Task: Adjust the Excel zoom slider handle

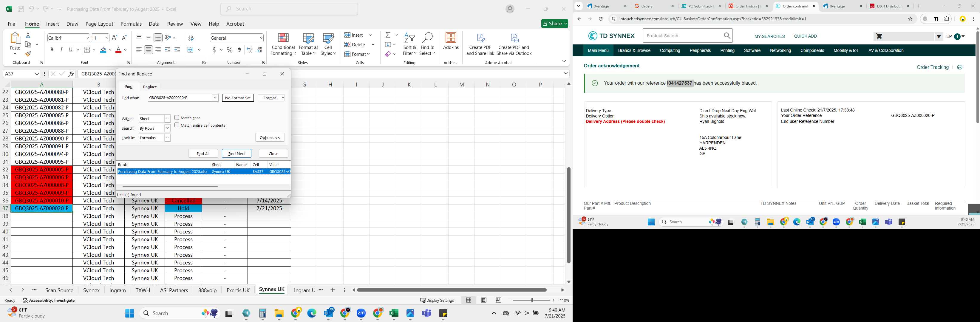Action: (532, 300)
